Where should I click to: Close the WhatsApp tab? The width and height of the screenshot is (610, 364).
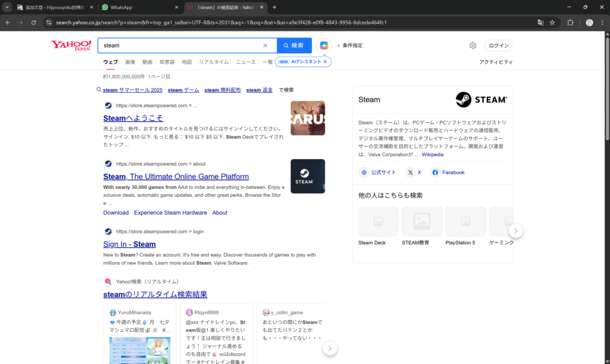[176, 7]
